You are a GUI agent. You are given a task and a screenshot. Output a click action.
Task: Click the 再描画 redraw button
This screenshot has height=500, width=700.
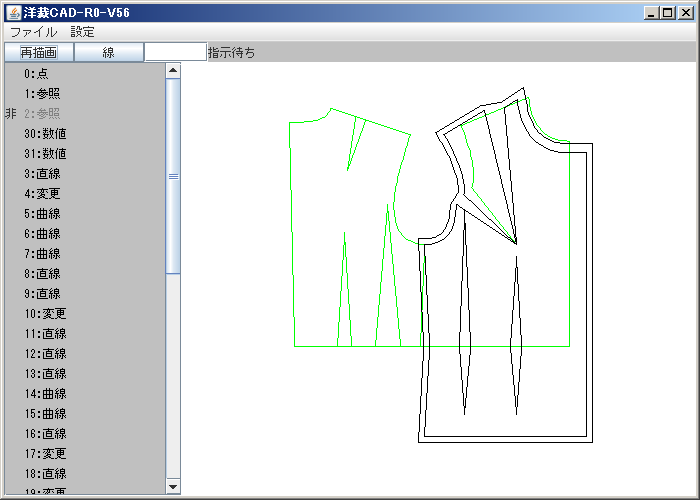(39, 53)
